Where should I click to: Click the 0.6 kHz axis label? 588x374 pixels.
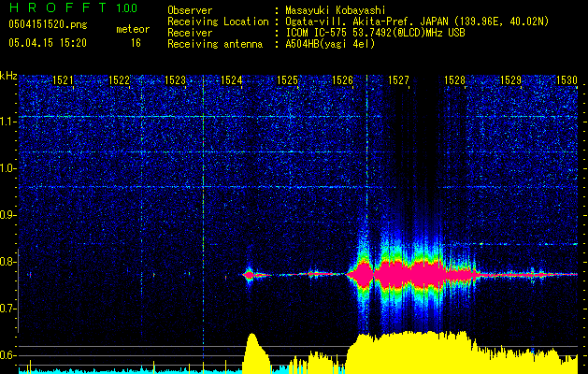(7, 355)
